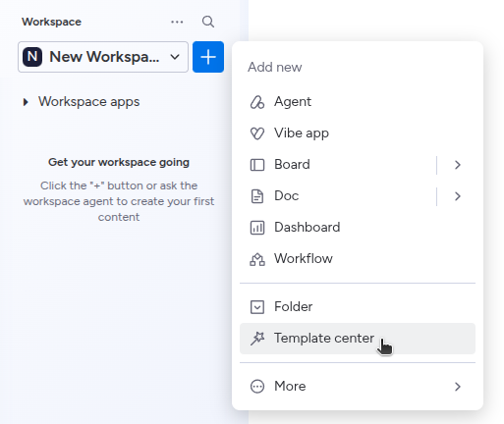The height and width of the screenshot is (424, 504).
Task: Click the Doc page icon
Action: click(x=257, y=196)
